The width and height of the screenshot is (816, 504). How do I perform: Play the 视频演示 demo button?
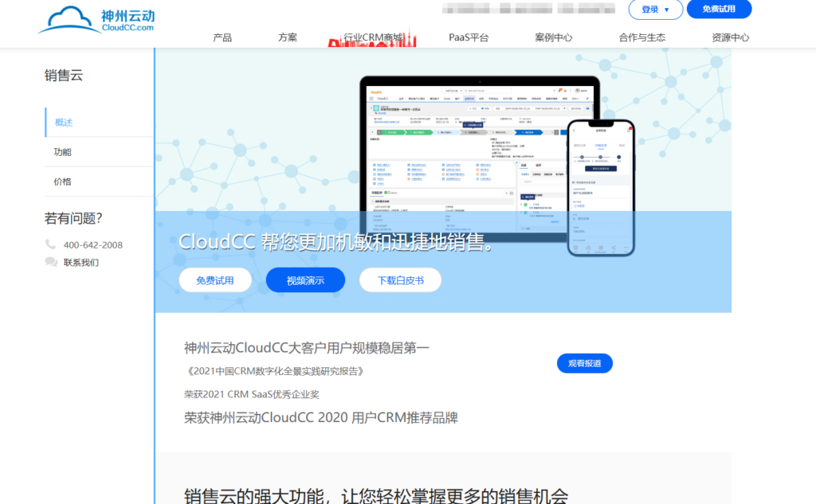coord(305,280)
